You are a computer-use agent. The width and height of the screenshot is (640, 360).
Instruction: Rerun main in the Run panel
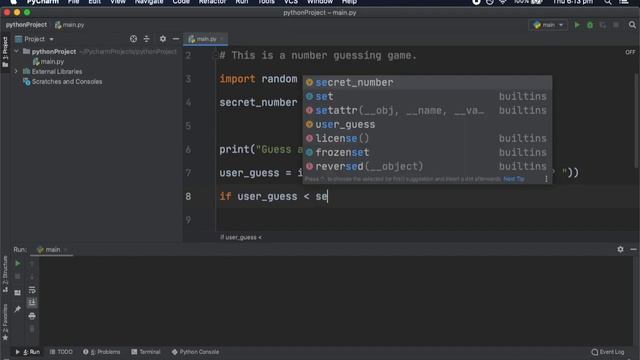tap(18, 264)
